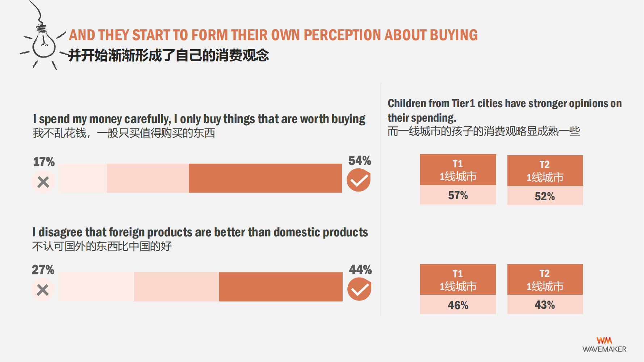Click the T1 header above 57%
The image size is (644, 362).
pos(458,170)
